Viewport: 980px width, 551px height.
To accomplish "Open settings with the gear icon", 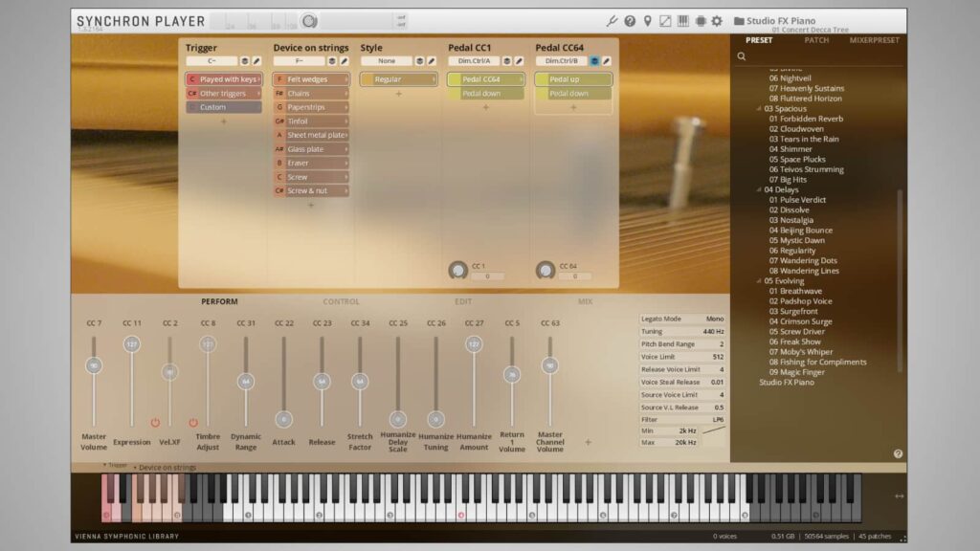I will [x=717, y=20].
